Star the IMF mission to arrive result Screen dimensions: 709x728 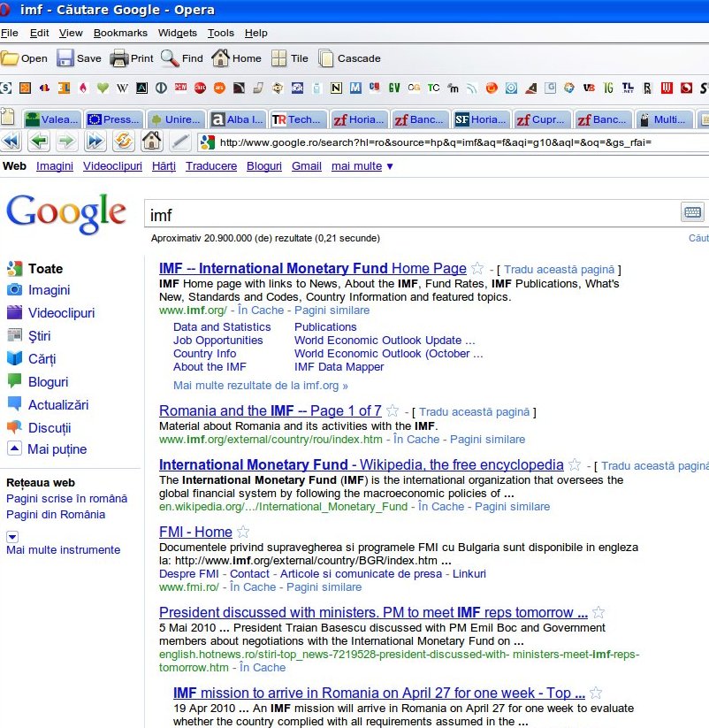tap(596, 694)
